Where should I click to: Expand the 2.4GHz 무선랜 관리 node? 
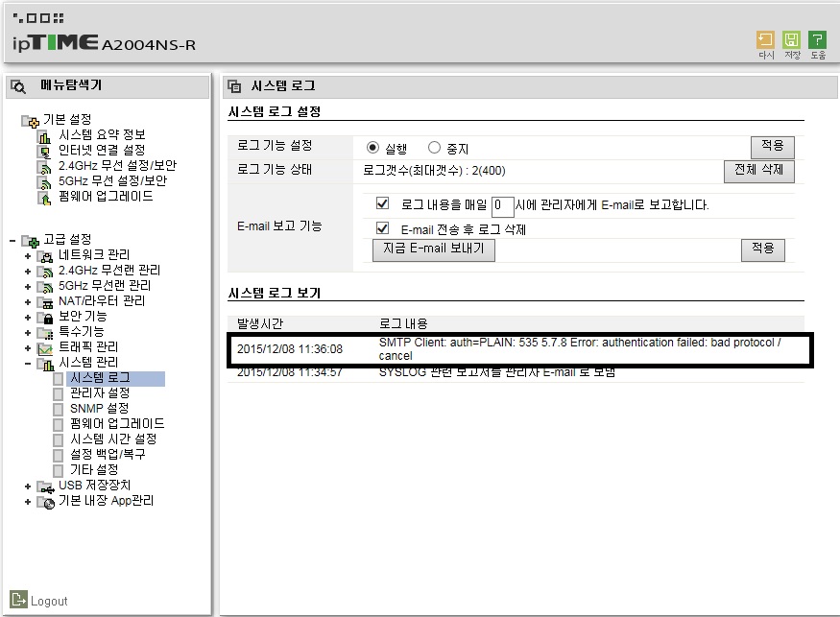tap(28, 272)
